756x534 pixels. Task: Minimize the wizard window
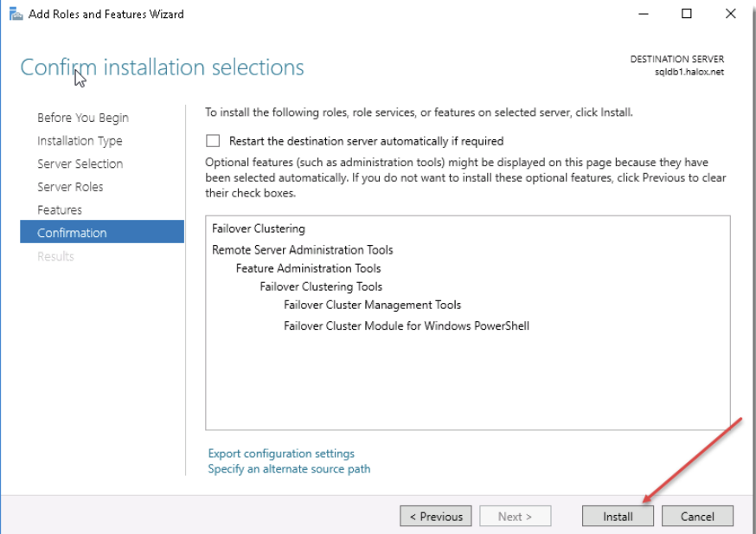click(x=644, y=14)
